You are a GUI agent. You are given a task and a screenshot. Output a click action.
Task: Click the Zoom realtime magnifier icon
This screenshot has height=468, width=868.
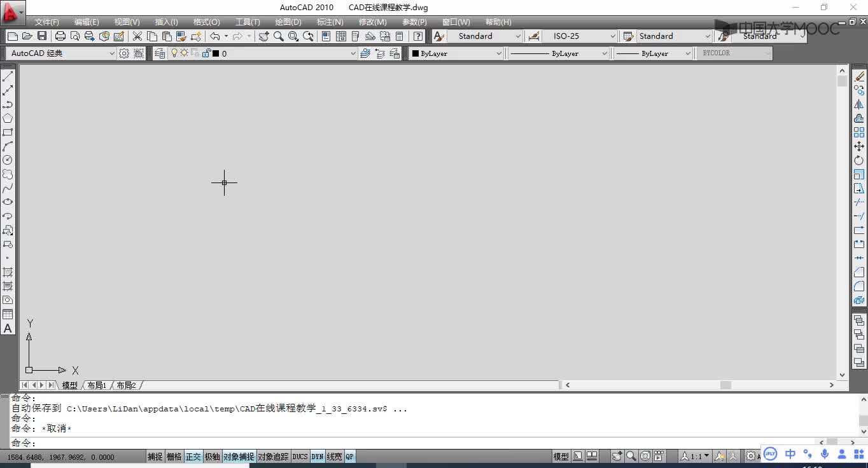[x=279, y=36]
